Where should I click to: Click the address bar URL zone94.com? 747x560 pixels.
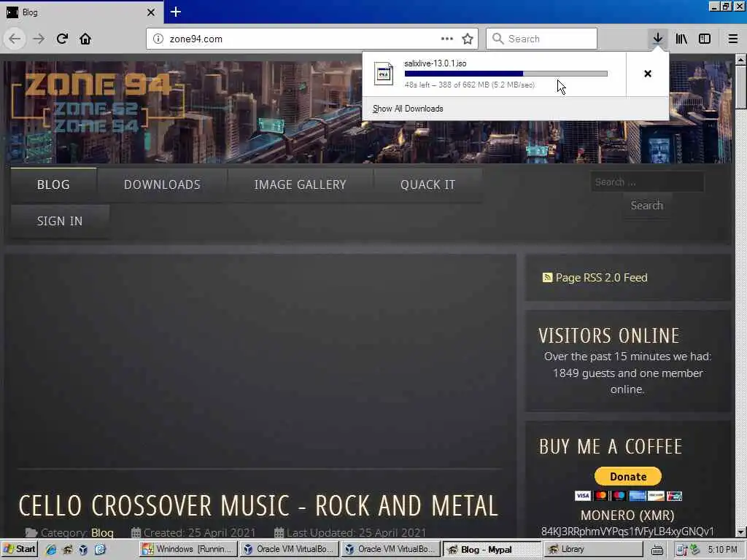[196, 39]
